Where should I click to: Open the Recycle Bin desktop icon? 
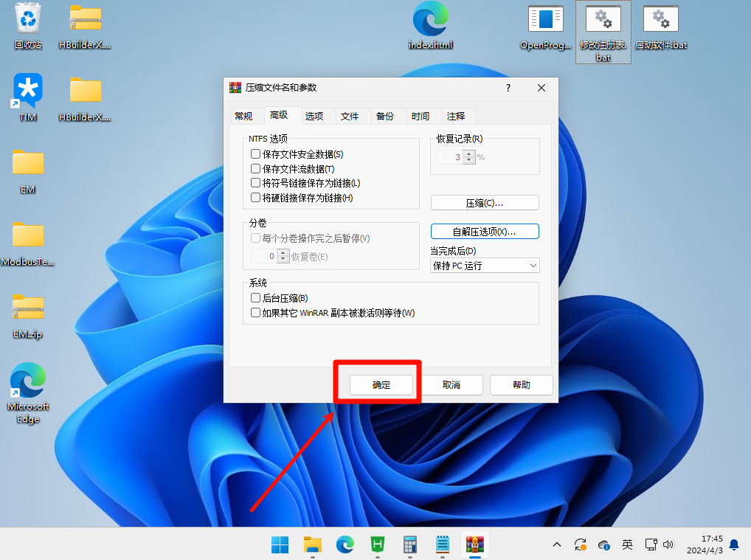[x=28, y=27]
